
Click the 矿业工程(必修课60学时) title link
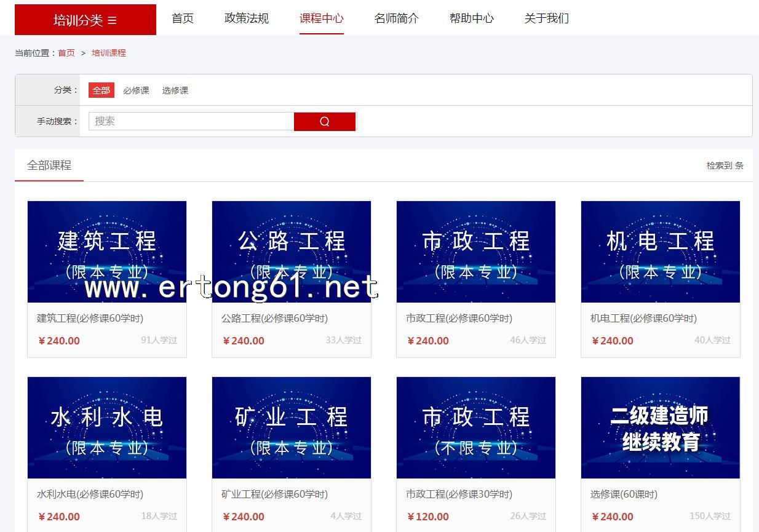(274, 494)
